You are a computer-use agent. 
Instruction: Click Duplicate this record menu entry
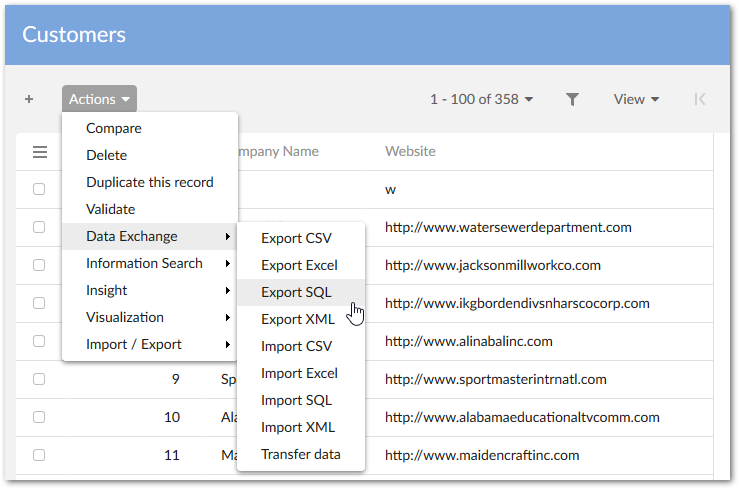pos(149,182)
